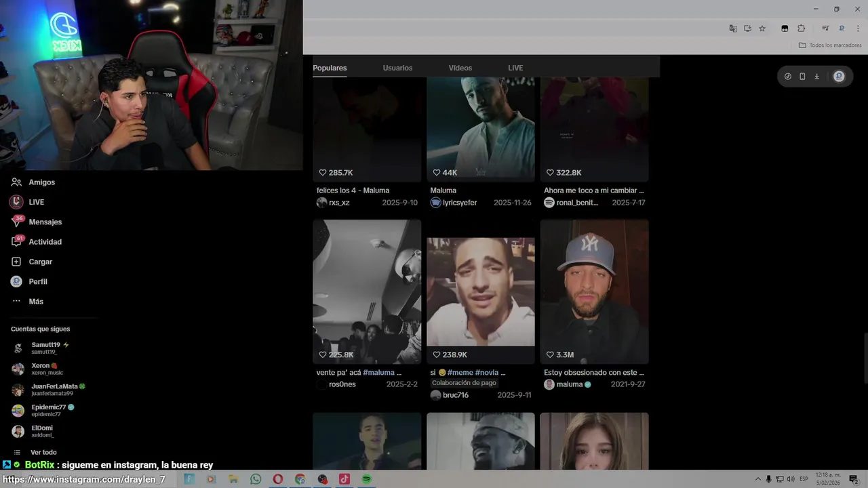Screen dimensions: 868x488
Task: Switch to the Usuarios tab
Action: click(397, 68)
